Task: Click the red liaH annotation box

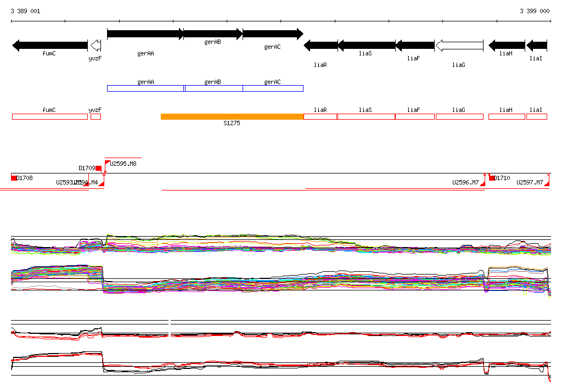Action: point(507,116)
